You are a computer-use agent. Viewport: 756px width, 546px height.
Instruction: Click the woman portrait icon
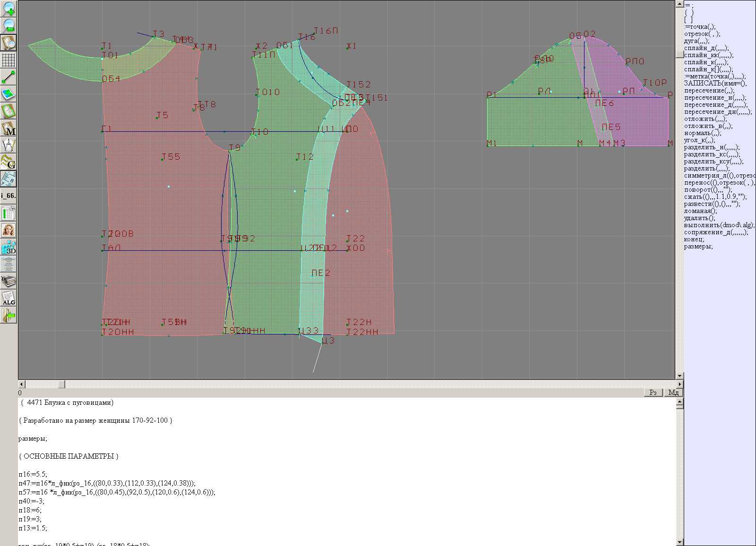pyautogui.click(x=9, y=230)
